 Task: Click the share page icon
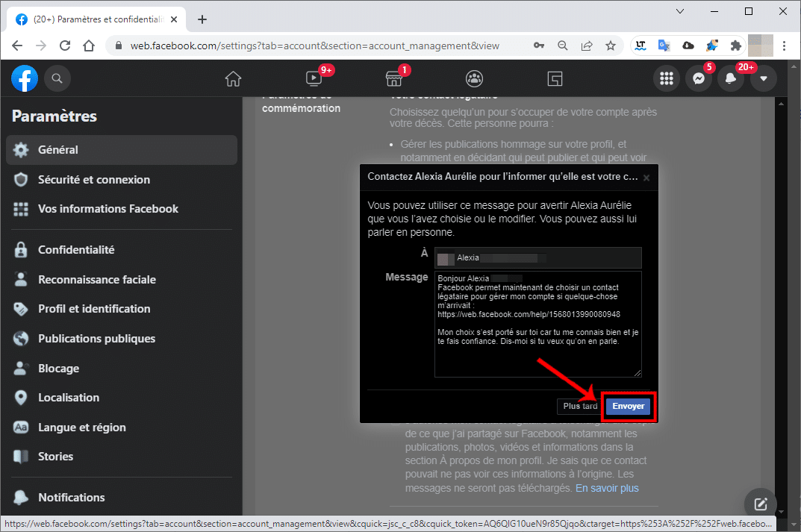click(x=587, y=46)
